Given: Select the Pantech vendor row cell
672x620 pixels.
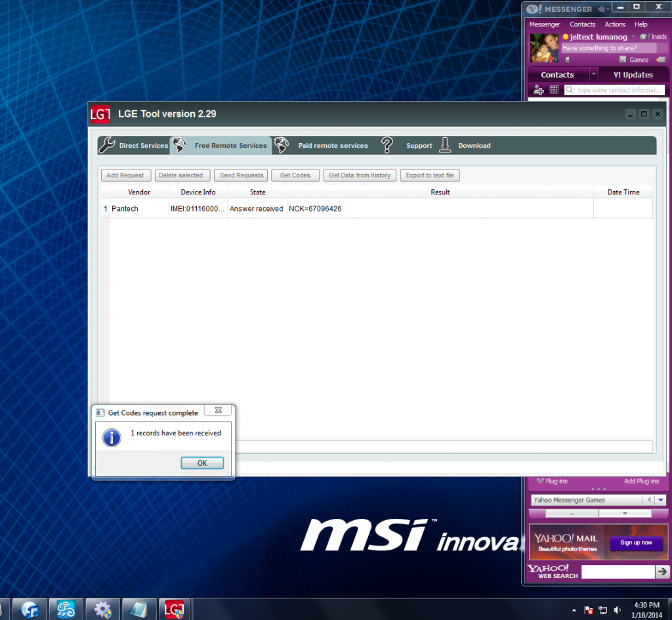Looking at the screenshot, I should coord(139,209).
